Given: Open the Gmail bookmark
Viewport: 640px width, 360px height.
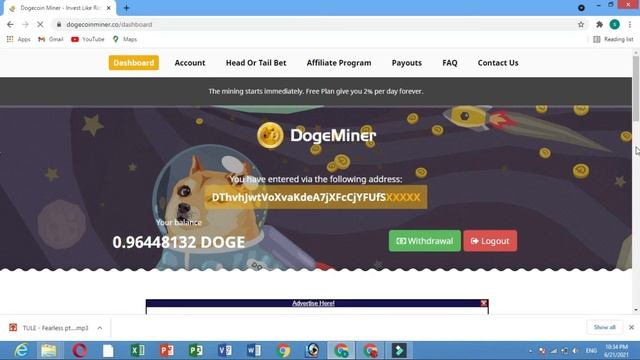Looking at the screenshot, I should [51, 39].
